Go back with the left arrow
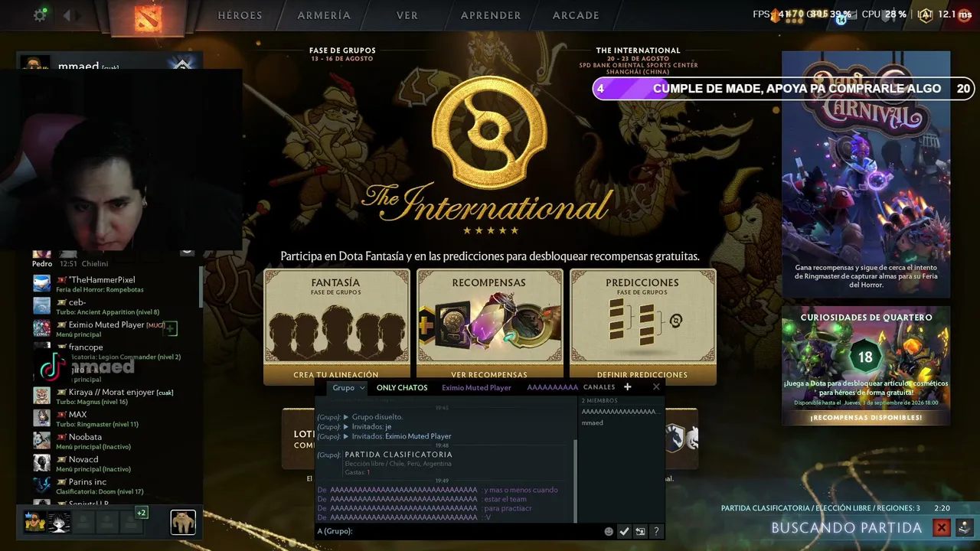Viewport: 980px width, 551px height. tap(67, 15)
